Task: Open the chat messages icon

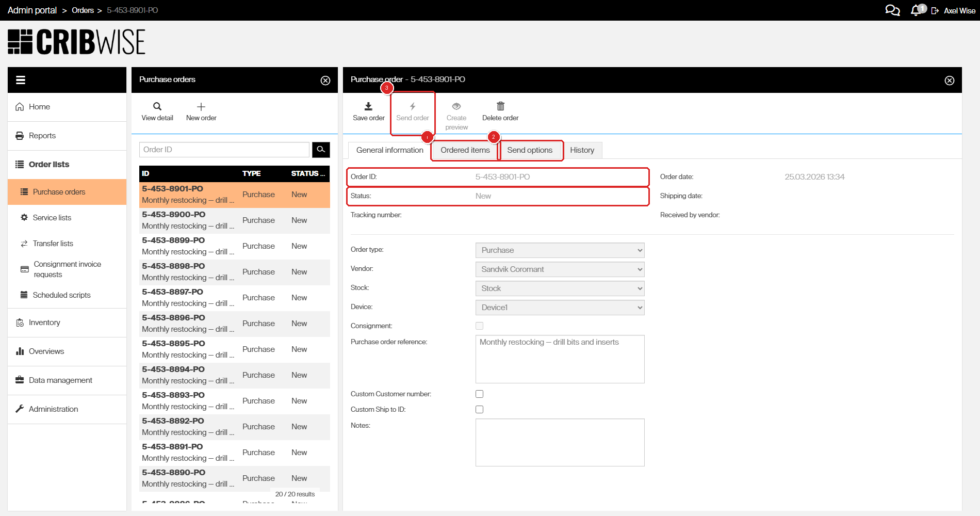Action: tap(892, 10)
